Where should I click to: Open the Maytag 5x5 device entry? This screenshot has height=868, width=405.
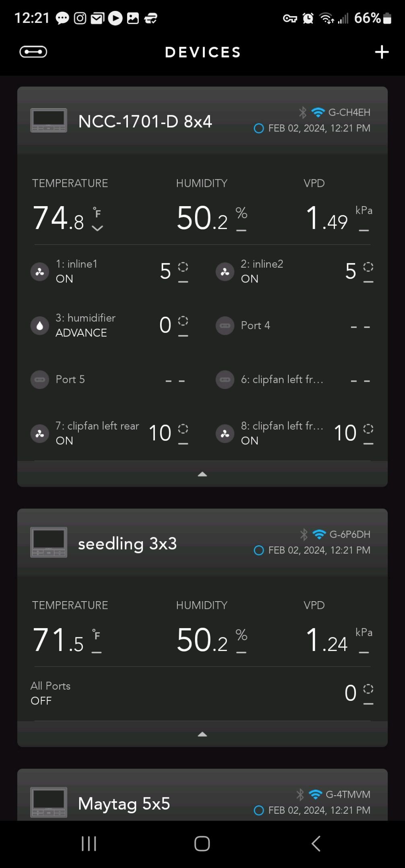(124, 804)
